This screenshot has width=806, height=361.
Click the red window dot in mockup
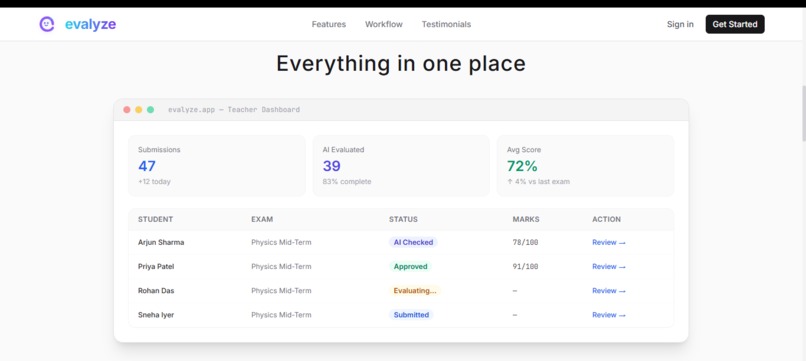point(127,110)
